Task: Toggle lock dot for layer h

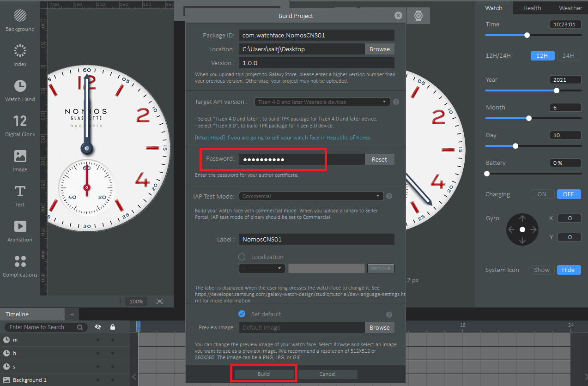Action: tap(113, 354)
